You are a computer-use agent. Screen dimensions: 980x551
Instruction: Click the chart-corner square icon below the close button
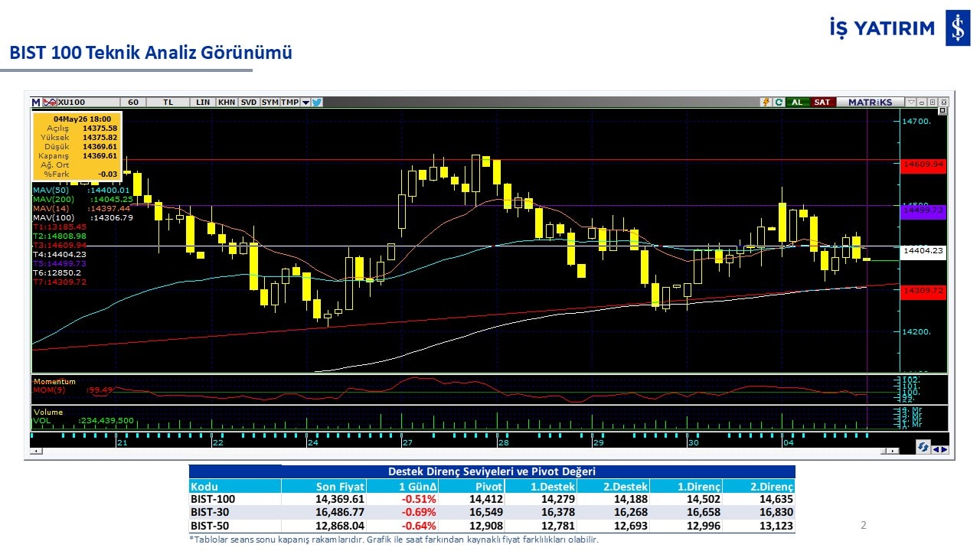(942, 110)
